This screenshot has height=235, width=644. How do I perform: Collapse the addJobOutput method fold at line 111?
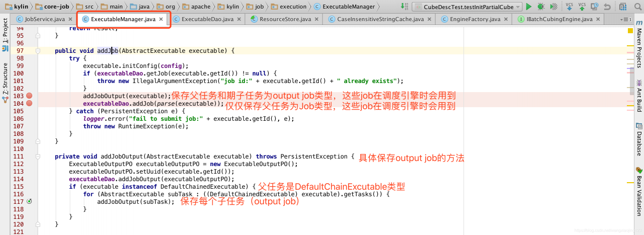tap(38, 156)
